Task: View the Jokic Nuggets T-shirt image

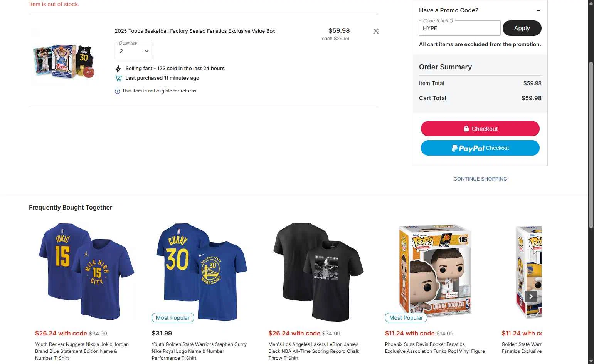Action: pyautogui.click(x=86, y=271)
